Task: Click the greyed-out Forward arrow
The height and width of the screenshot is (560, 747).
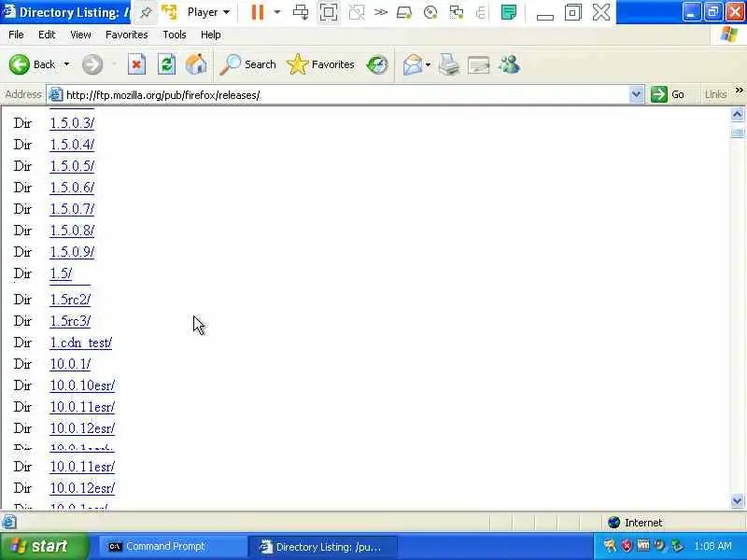Action: coord(92,64)
